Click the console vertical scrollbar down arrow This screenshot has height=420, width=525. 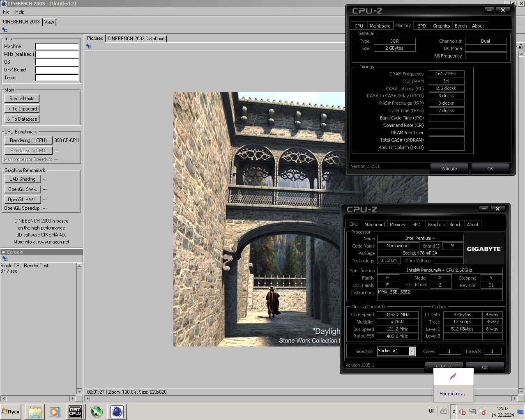click(x=79, y=391)
